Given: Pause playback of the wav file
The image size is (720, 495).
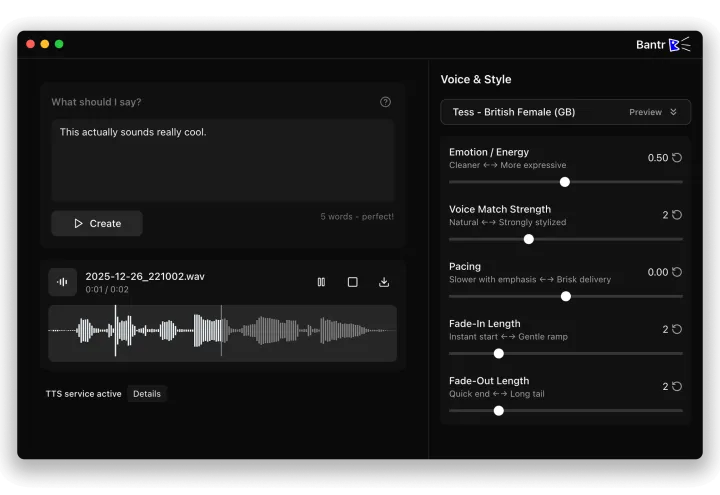Looking at the screenshot, I should 321,282.
